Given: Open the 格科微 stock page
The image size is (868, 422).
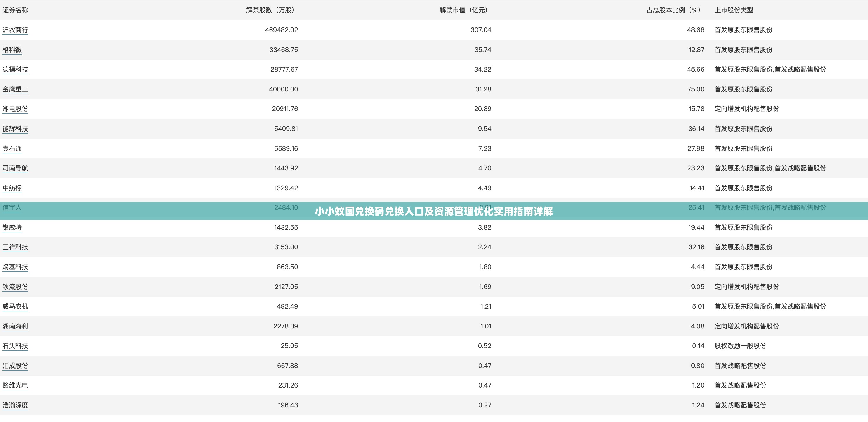Looking at the screenshot, I should pos(13,50).
